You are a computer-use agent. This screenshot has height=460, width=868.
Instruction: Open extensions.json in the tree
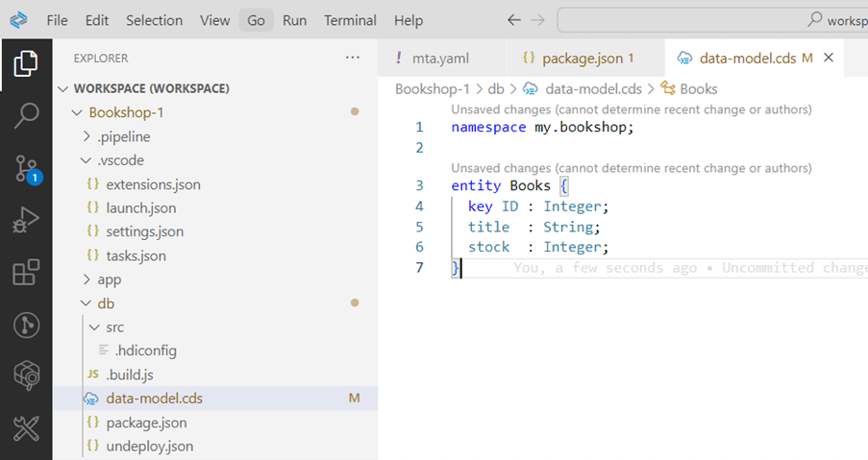tap(154, 184)
